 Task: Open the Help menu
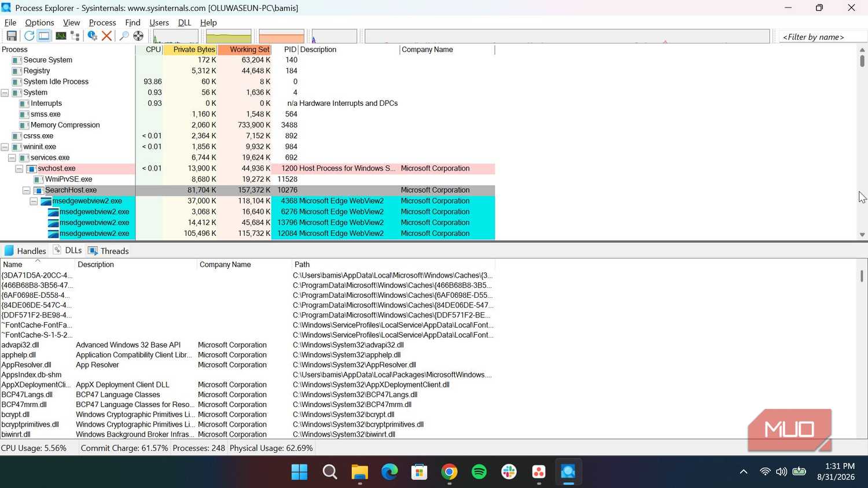pos(208,23)
